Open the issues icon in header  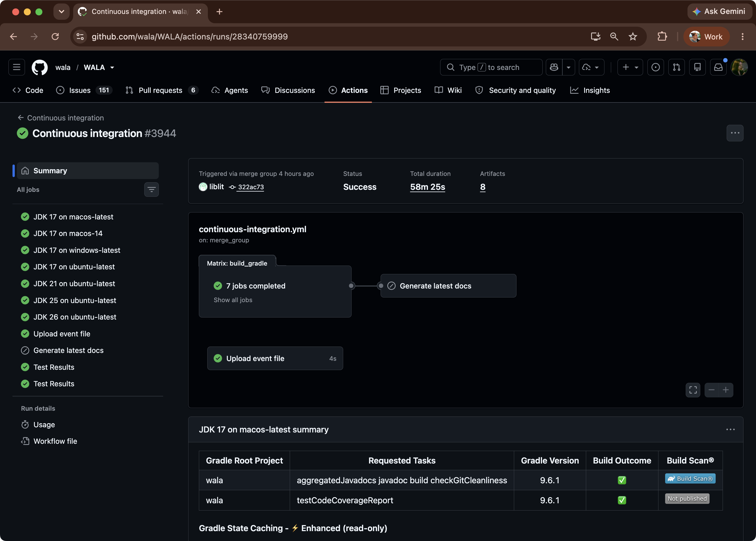655,67
